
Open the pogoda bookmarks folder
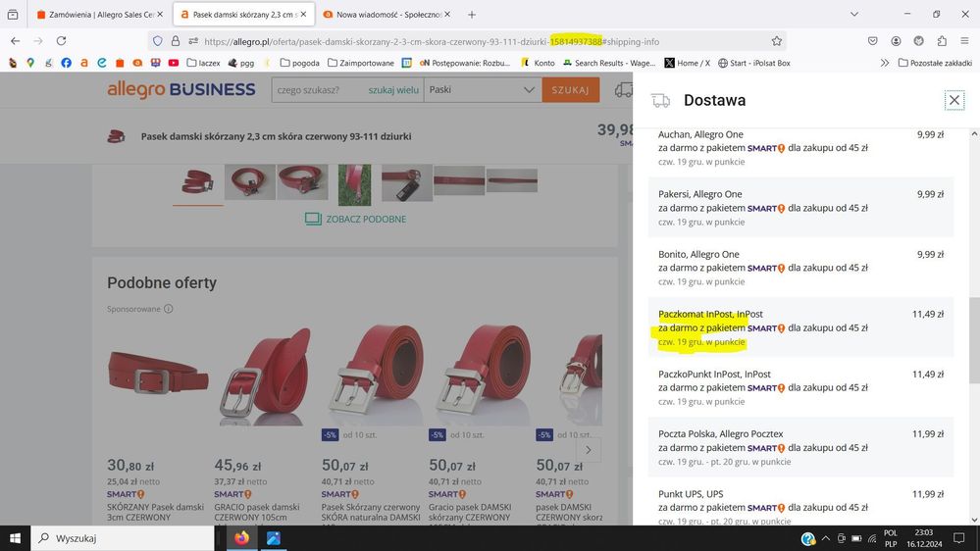click(299, 63)
